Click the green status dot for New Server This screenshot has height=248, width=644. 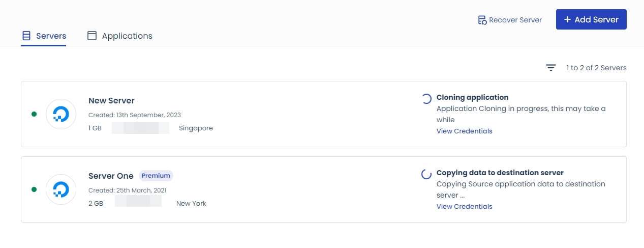tap(34, 114)
